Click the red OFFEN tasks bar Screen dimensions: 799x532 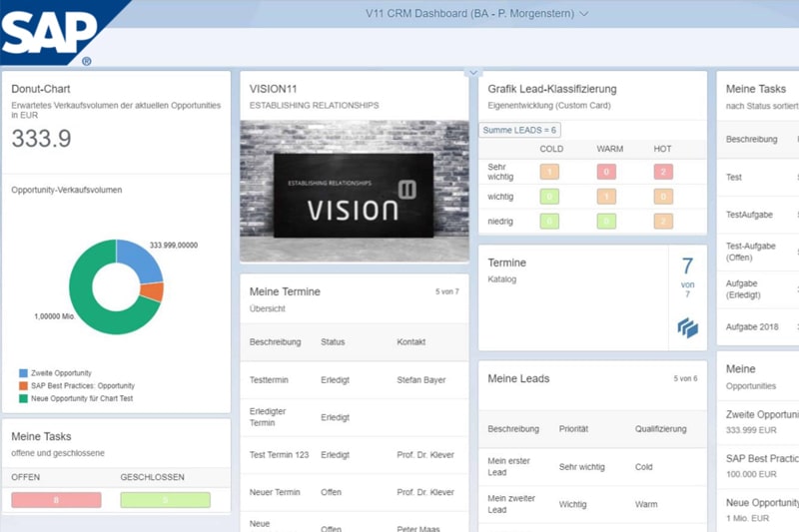pyautogui.click(x=56, y=500)
